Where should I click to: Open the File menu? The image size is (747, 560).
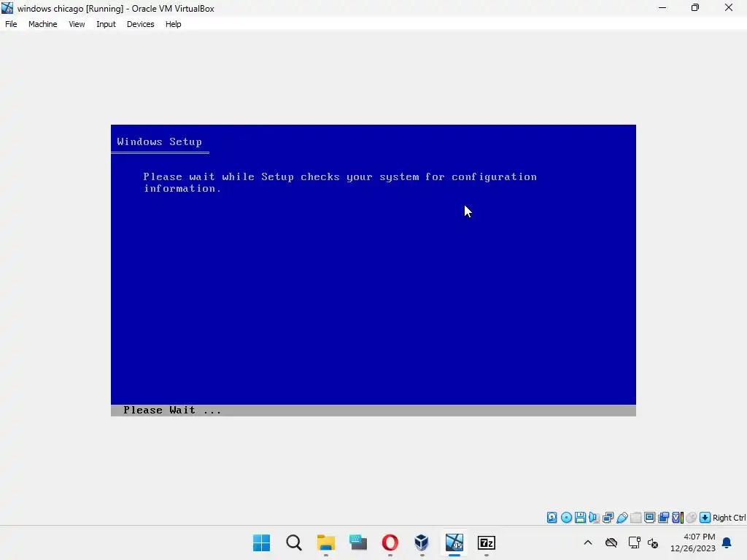(11, 24)
